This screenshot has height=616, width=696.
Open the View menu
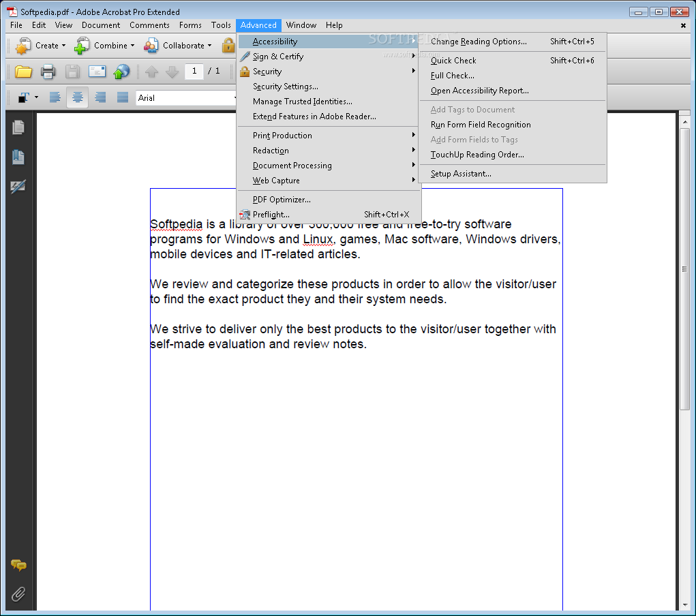coord(63,25)
